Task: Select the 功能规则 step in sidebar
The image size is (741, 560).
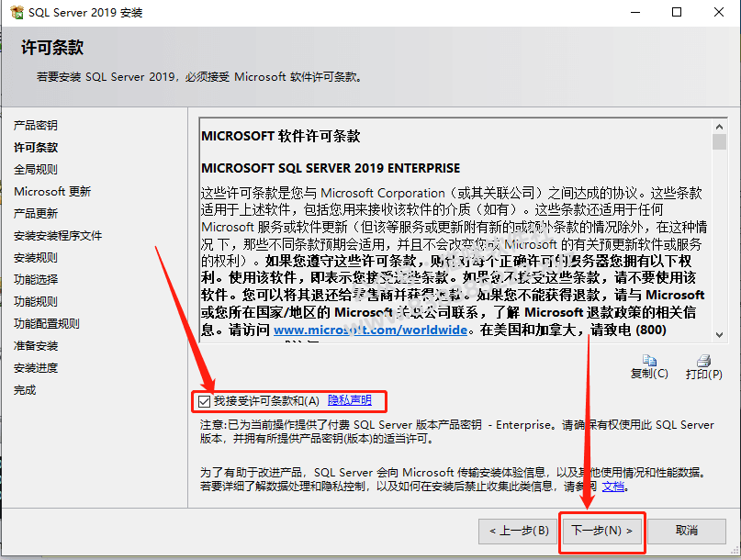Action: pyautogui.click(x=36, y=301)
